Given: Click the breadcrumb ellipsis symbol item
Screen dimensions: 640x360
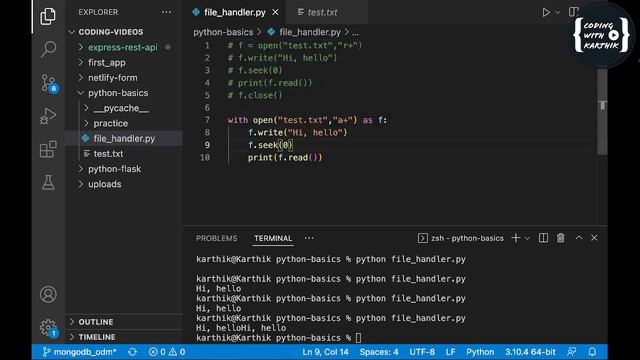Looking at the screenshot, I should click(x=356, y=32).
